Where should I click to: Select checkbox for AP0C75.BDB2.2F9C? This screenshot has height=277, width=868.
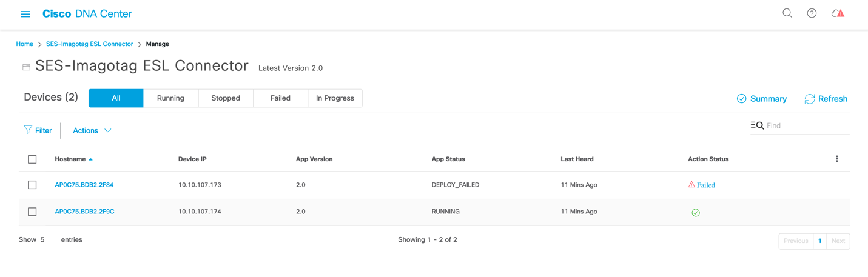point(32,212)
